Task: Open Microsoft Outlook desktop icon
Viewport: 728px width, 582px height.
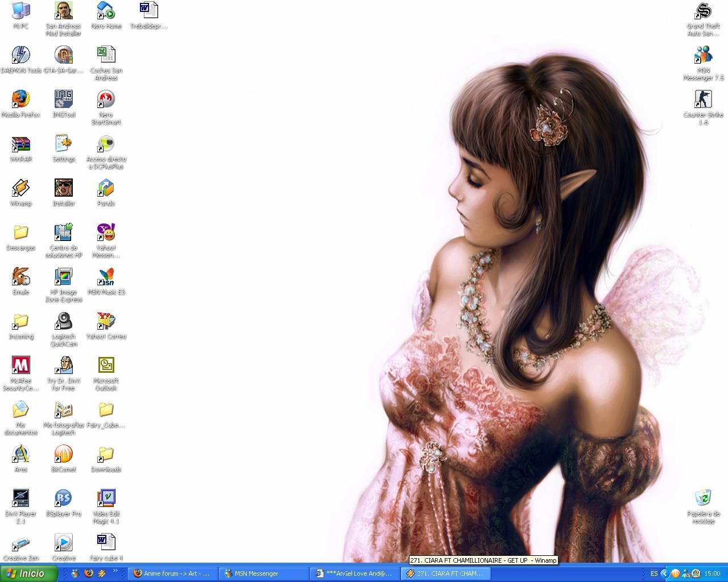Action: 106,373
